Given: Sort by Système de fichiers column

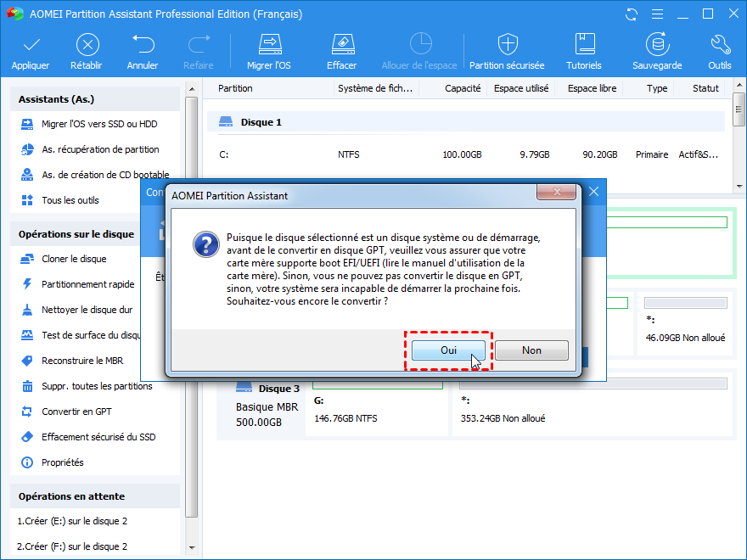Looking at the screenshot, I should click(375, 88).
